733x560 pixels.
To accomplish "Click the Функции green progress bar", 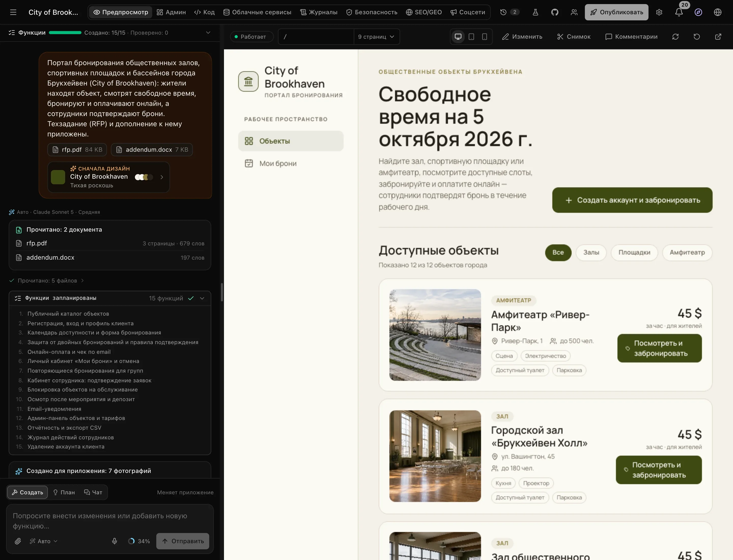I will [65, 33].
